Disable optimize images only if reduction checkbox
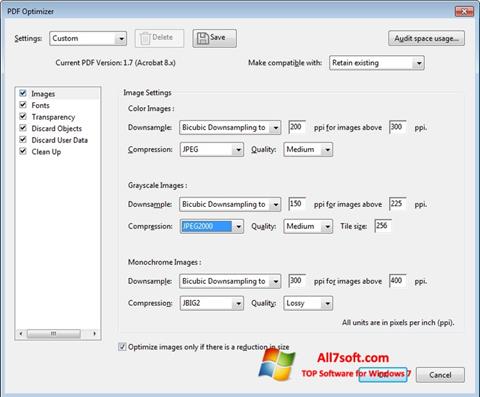This screenshot has width=480, height=397. tap(122, 347)
